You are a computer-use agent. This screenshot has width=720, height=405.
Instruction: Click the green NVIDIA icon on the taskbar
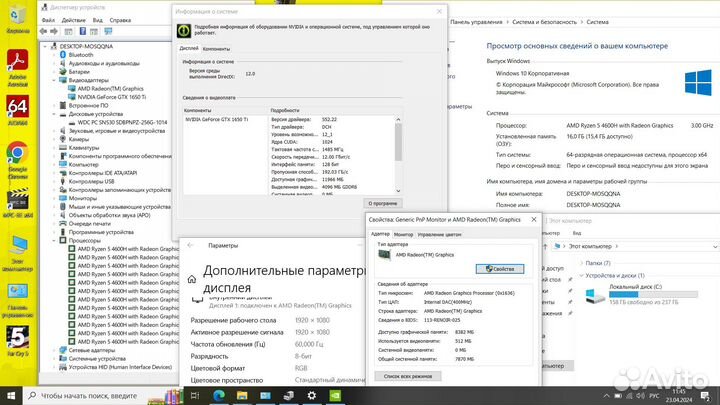click(335, 395)
